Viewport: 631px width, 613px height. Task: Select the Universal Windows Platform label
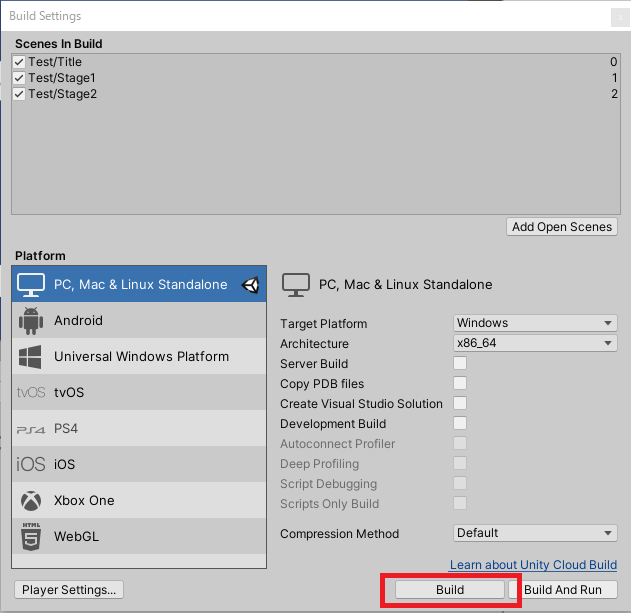141,357
